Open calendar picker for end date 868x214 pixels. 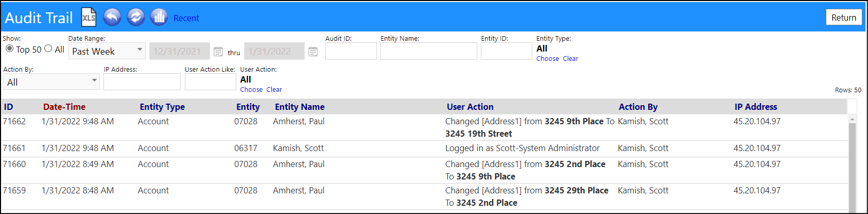tap(313, 52)
